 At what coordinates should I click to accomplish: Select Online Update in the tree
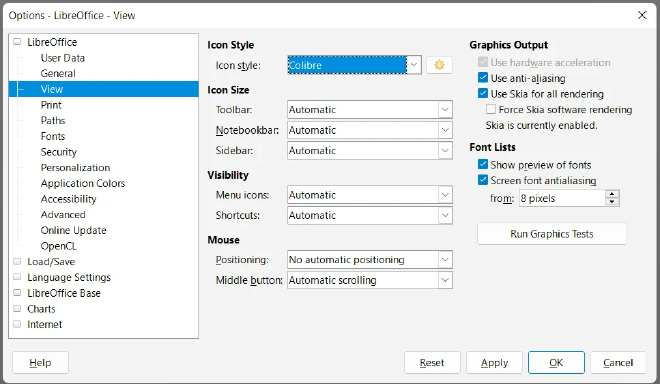point(74,230)
